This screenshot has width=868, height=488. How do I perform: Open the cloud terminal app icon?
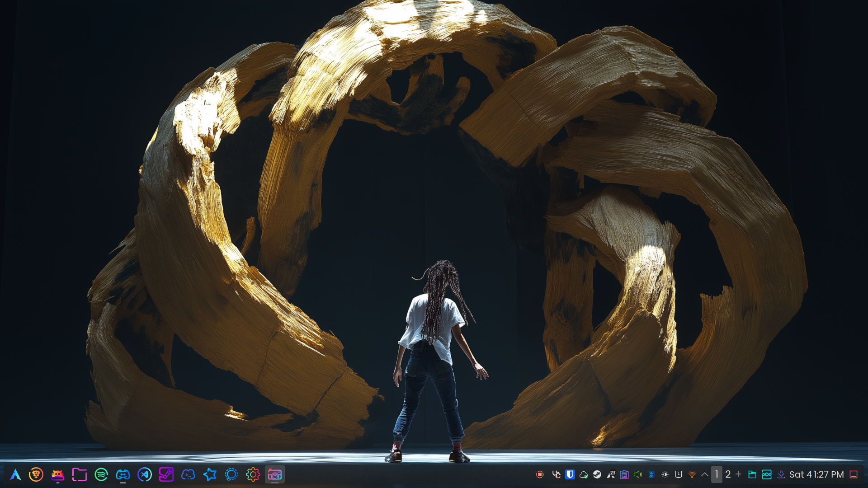pos(188,474)
